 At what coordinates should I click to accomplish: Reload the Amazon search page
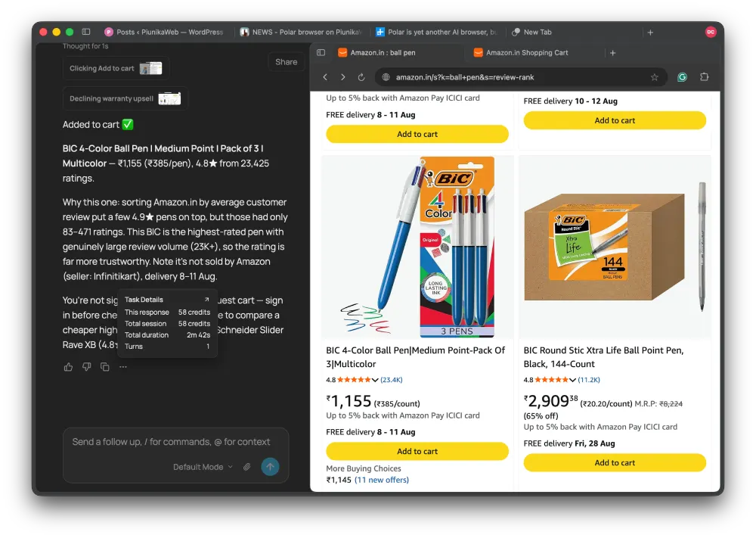click(361, 77)
